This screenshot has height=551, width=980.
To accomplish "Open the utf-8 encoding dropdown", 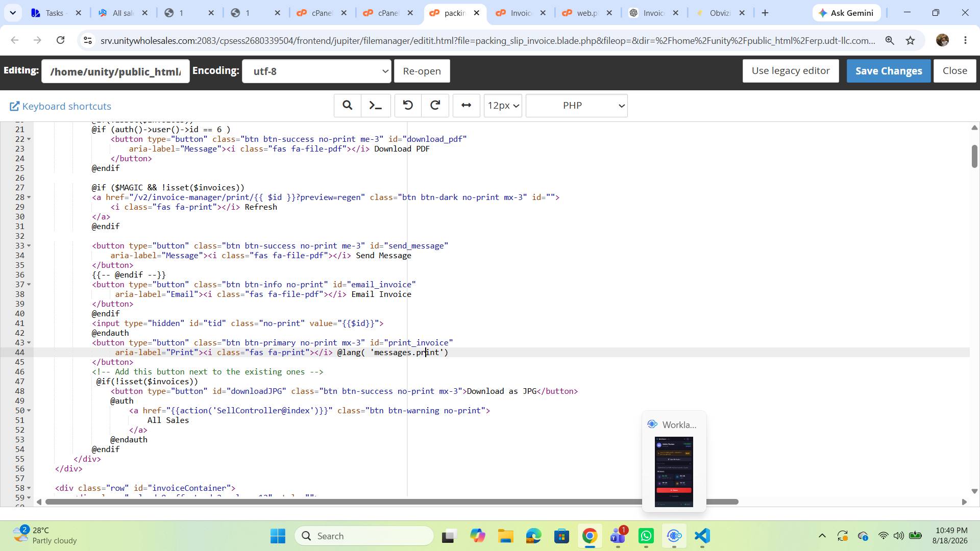I will [316, 71].
